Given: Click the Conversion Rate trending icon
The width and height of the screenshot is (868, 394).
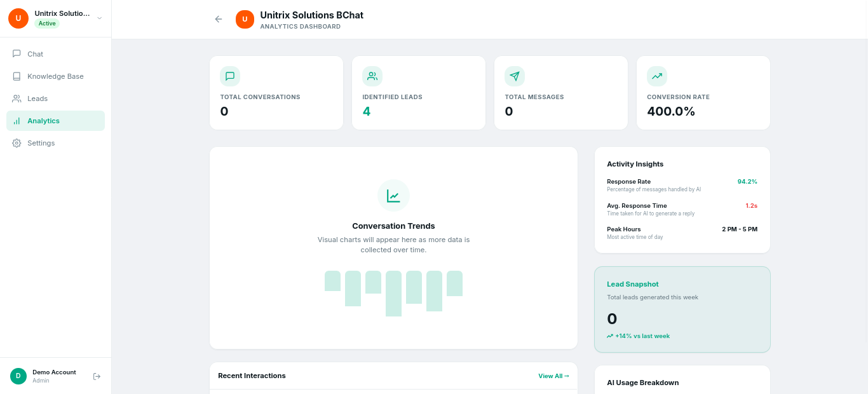Looking at the screenshot, I should pyautogui.click(x=657, y=76).
